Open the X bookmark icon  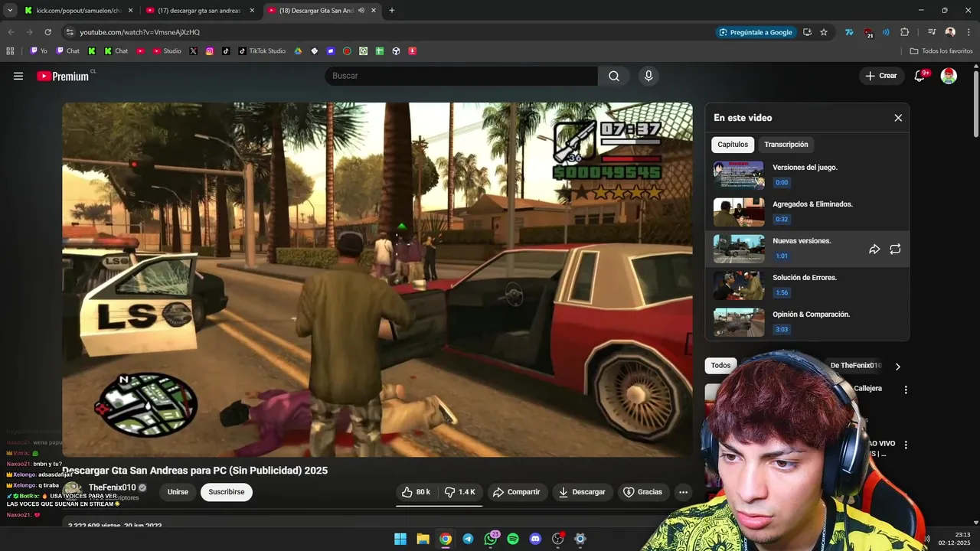[x=193, y=51]
